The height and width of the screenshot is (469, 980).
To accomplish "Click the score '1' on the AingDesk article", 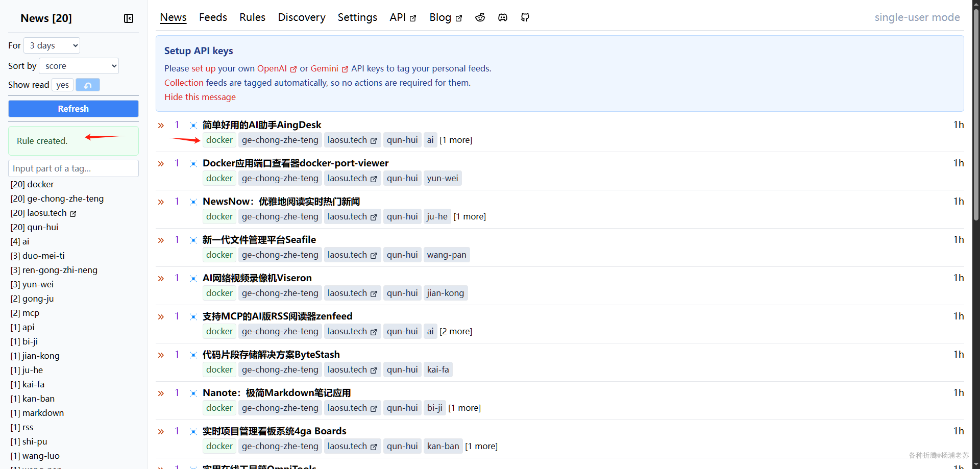I will click(x=177, y=125).
